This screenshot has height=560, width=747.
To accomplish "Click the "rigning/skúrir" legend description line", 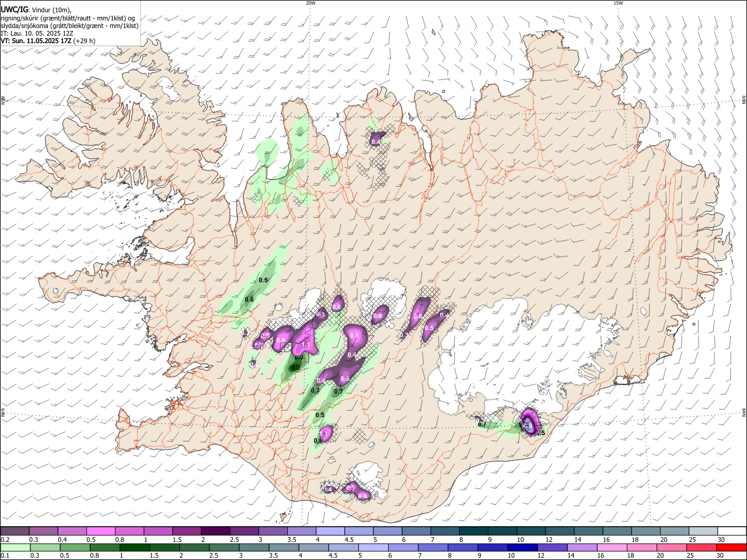I will point(68,17).
